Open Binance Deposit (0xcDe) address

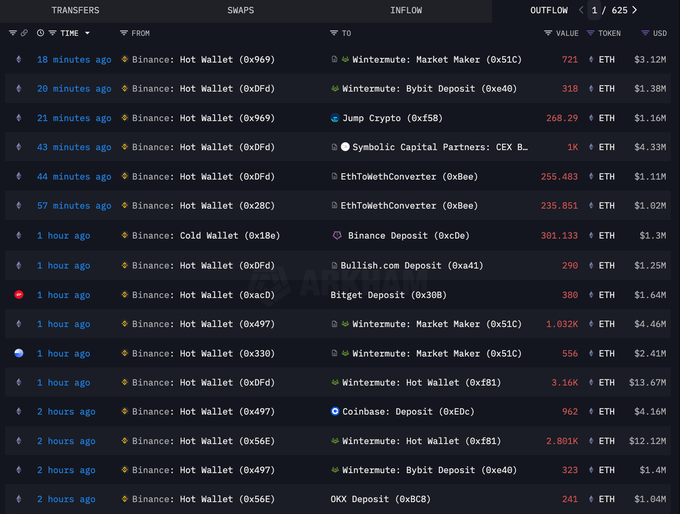click(x=409, y=236)
